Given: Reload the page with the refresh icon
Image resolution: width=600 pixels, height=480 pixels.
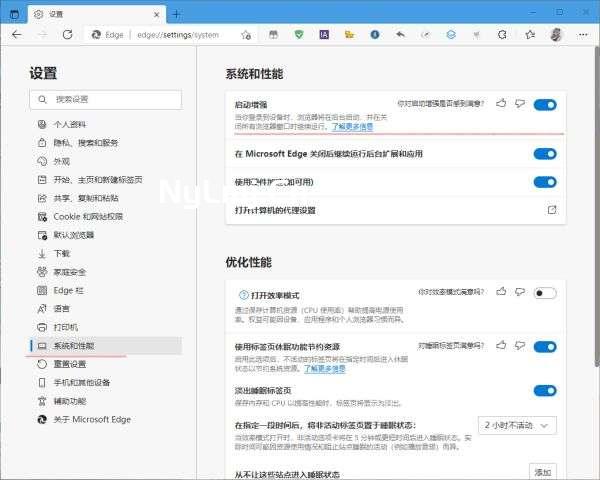Looking at the screenshot, I should coord(68,35).
